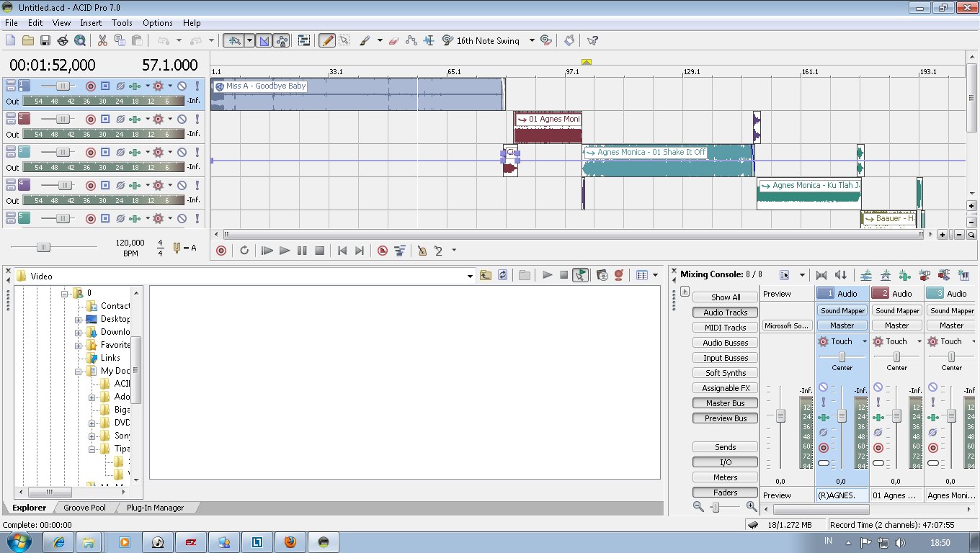Open the Tools menu

tap(122, 23)
